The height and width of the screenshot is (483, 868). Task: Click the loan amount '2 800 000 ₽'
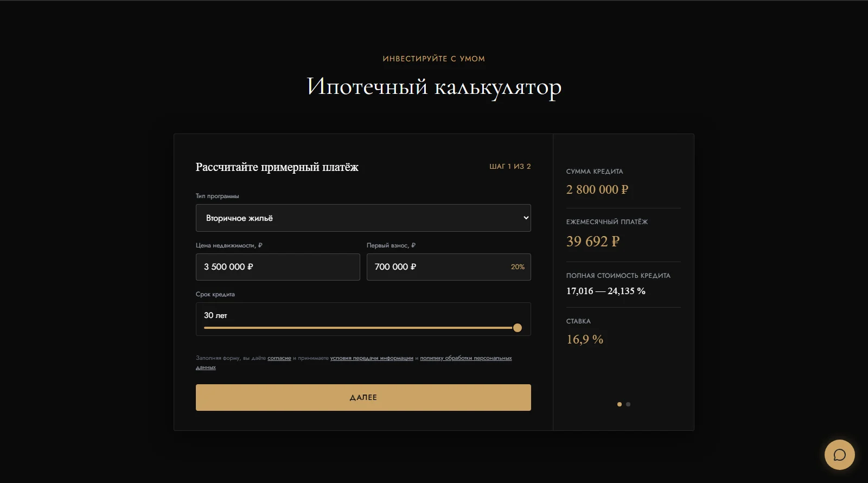[597, 189]
